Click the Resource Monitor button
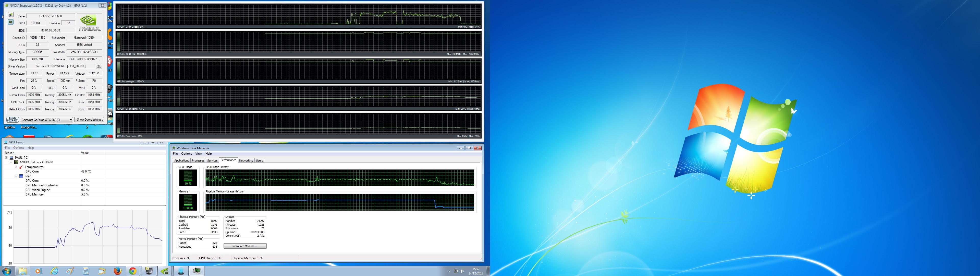Image resolution: width=980 pixels, height=276 pixels. (245, 246)
